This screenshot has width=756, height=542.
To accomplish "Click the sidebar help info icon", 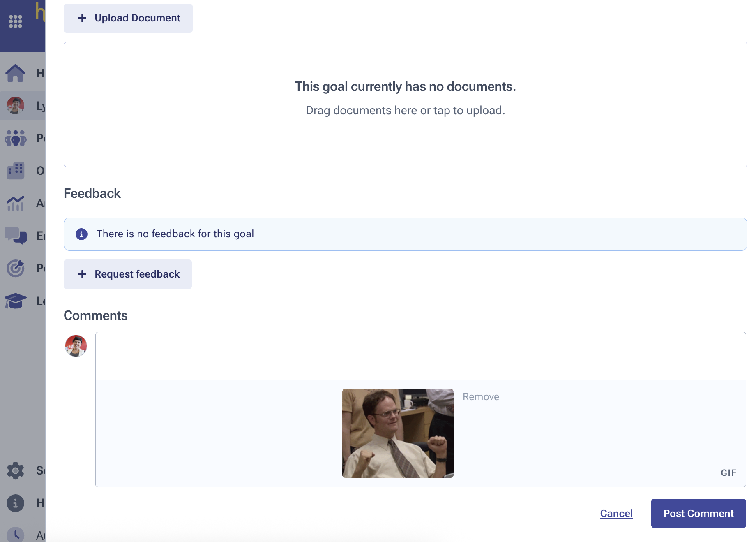I will tap(15, 503).
